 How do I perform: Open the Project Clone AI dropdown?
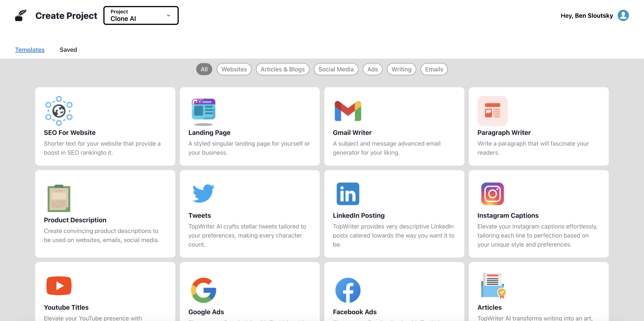(x=141, y=15)
